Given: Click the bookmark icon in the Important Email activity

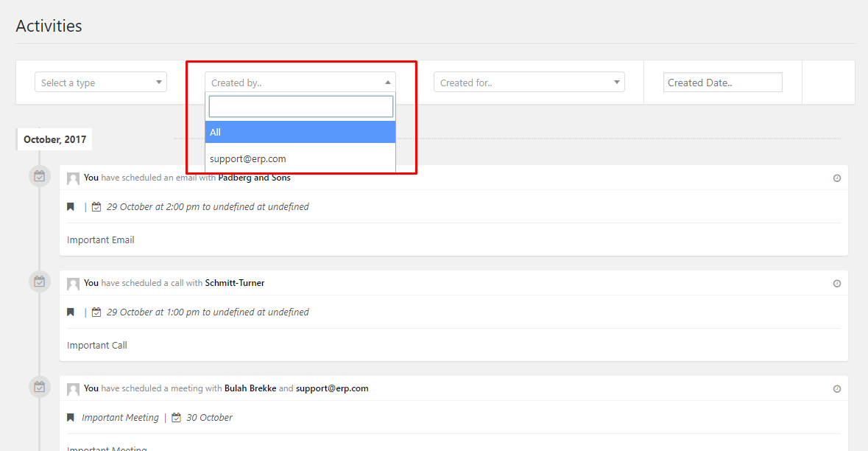Looking at the screenshot, I should [x=71, y=207].
